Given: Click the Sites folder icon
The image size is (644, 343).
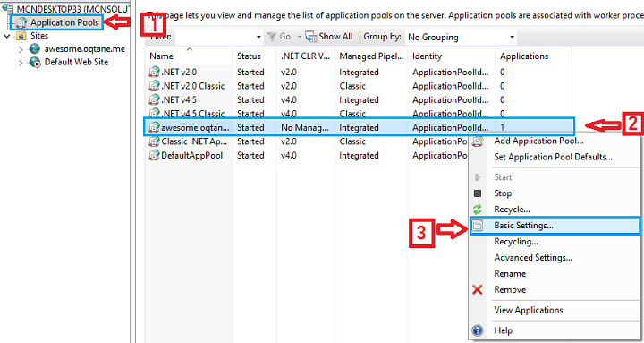Looking at the screenshot, I should pyautogui.click(x=21, y=36).
